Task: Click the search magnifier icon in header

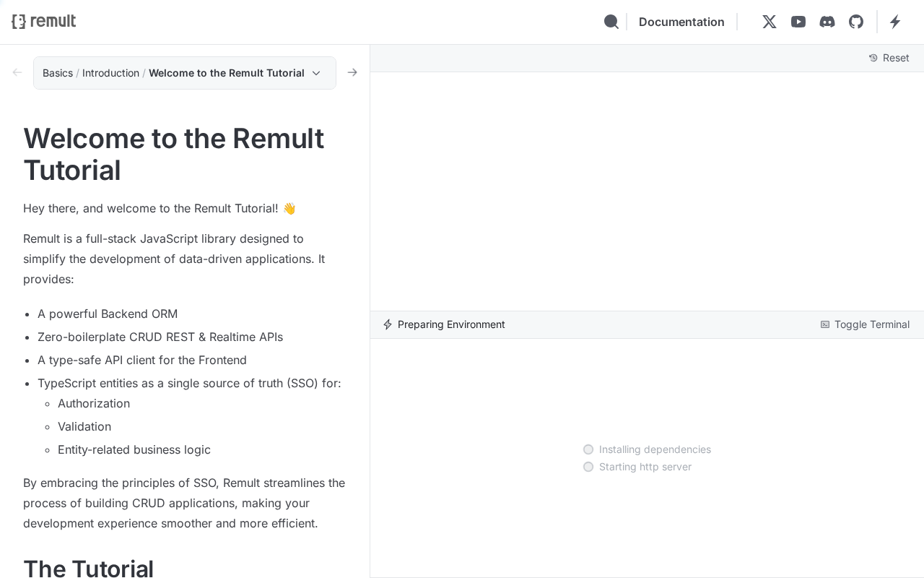Action: point(611,22)
